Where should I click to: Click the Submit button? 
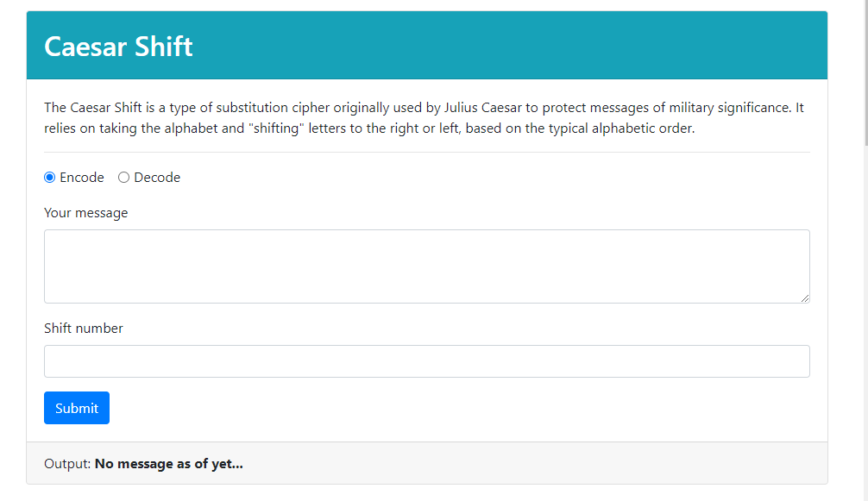coord(76,407)
